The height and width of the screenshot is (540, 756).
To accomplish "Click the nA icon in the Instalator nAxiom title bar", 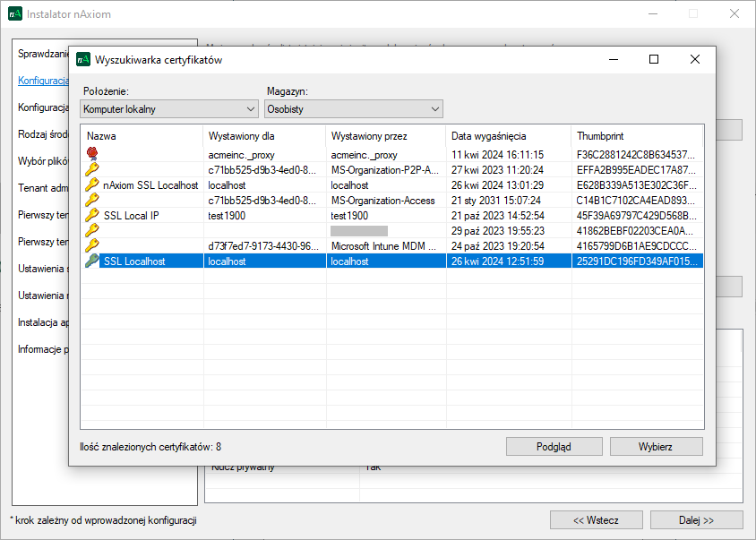I will click(x=15, y=13).
